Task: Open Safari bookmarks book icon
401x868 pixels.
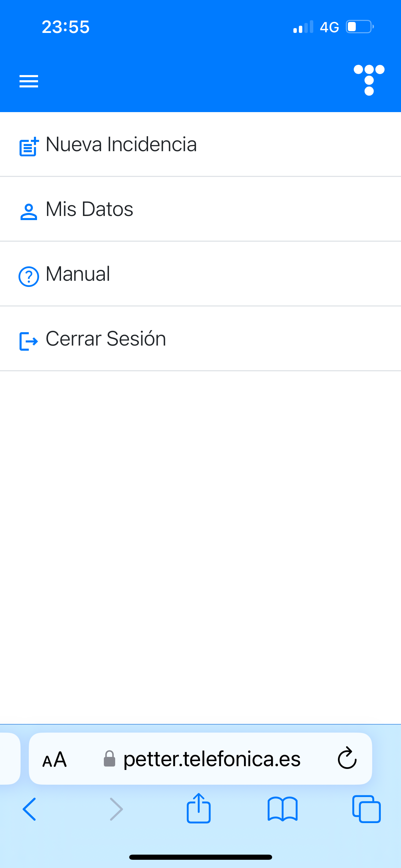Action: [x=282, y=809]
